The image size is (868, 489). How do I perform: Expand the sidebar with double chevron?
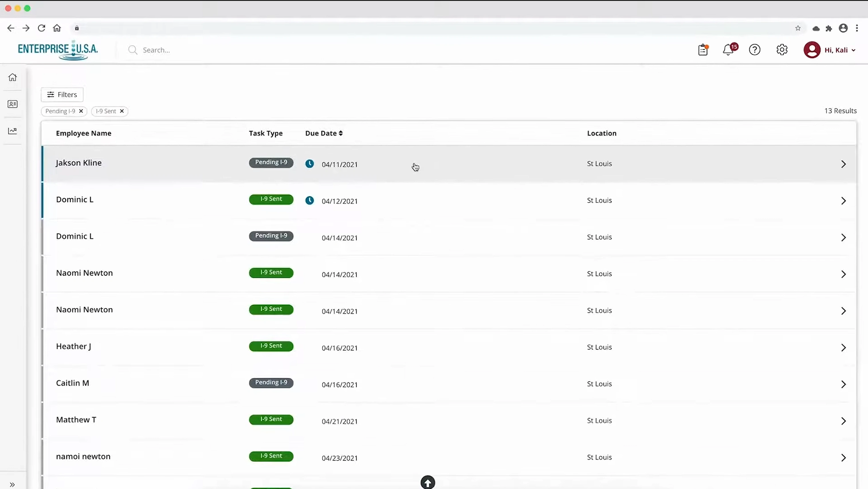pyautogui.click(x=13, y=485)
